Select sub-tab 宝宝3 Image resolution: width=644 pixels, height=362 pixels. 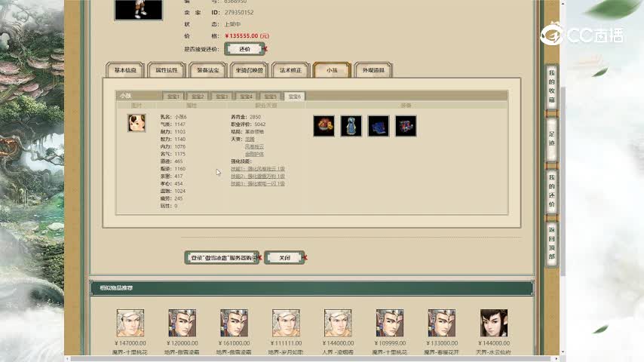tap(222, 96)
